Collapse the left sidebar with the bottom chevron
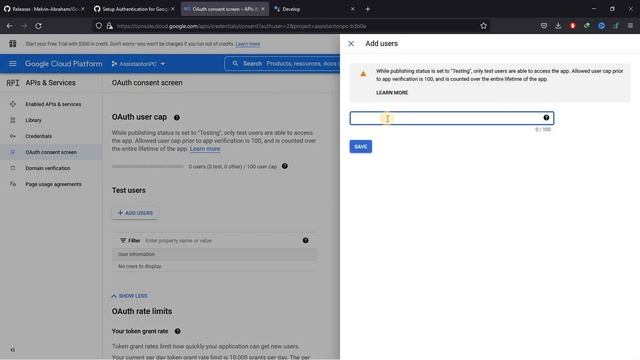Viewport: 640px width, 360px height. 13,350
